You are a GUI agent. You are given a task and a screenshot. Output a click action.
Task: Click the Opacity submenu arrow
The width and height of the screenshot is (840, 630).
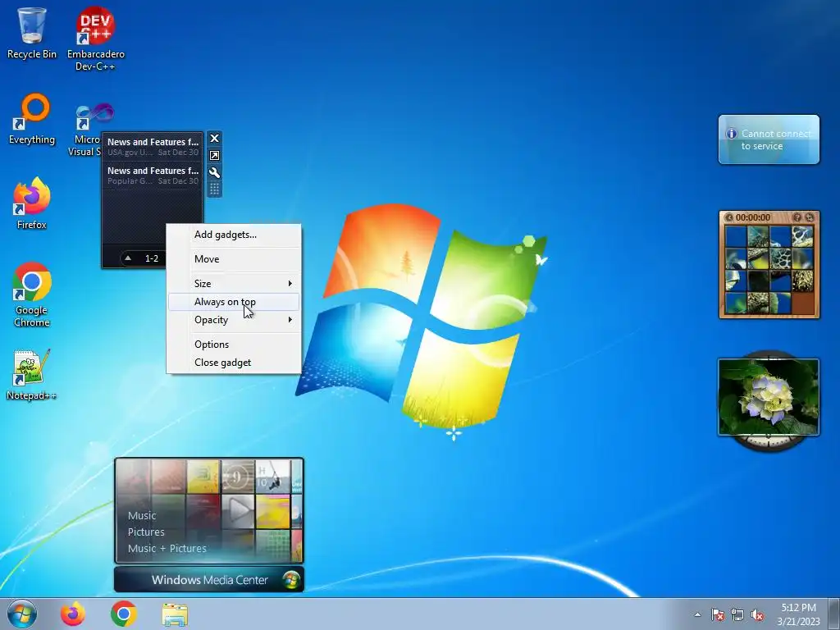tap(290, 320)
